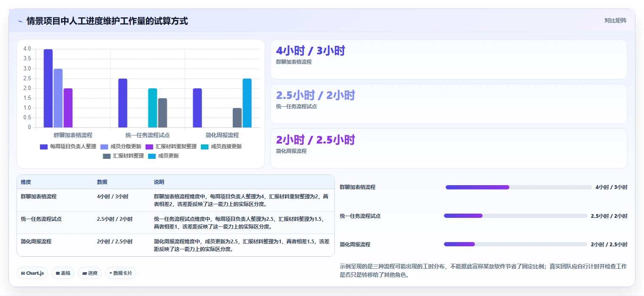Image resolution: width=644 pixels, height=296 pixels.
Task: Click the 2.0 indigo bar for 简化周报流程
Action: click(197, 108)
